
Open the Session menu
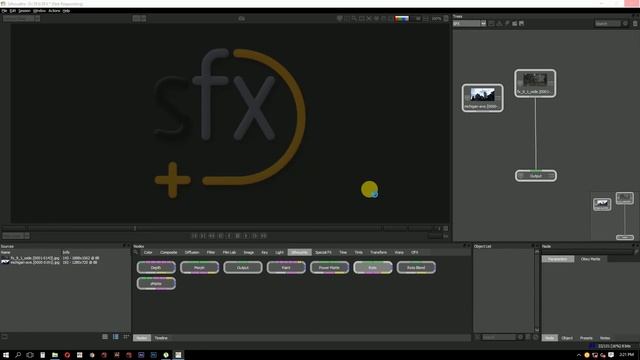click(x=24, y=11)
